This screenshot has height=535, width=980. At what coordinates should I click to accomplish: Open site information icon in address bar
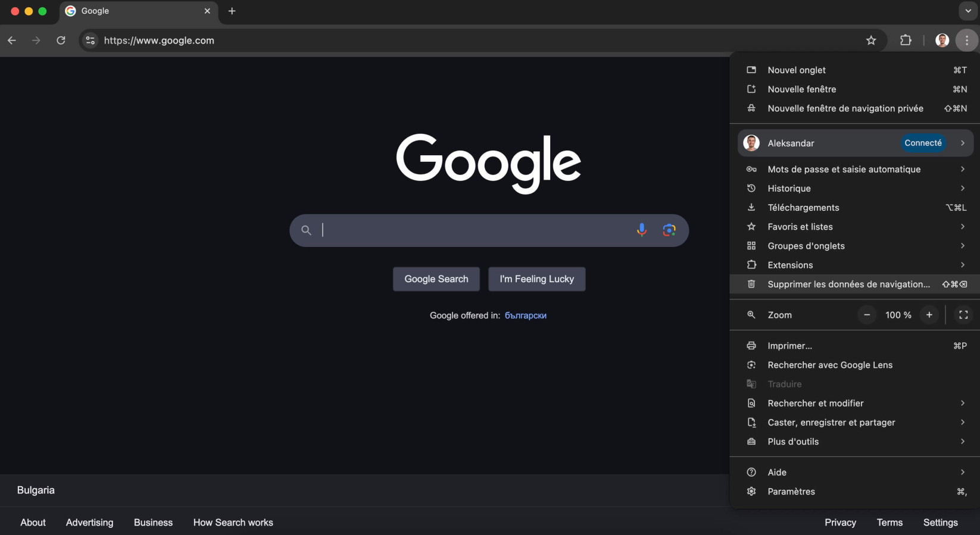90,40
